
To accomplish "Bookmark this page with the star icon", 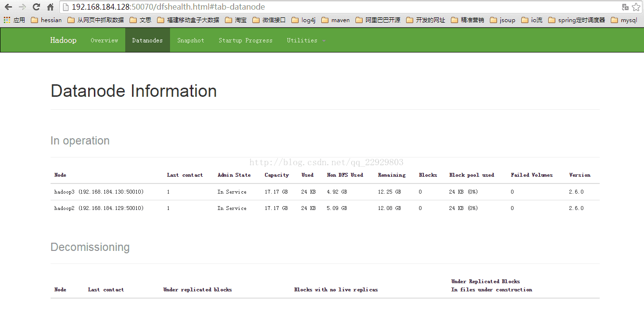I will point(635,7).
